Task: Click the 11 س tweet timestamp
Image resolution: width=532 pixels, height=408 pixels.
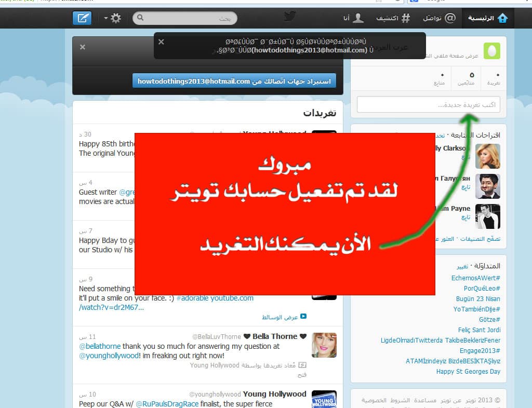Action: (87, 337)
